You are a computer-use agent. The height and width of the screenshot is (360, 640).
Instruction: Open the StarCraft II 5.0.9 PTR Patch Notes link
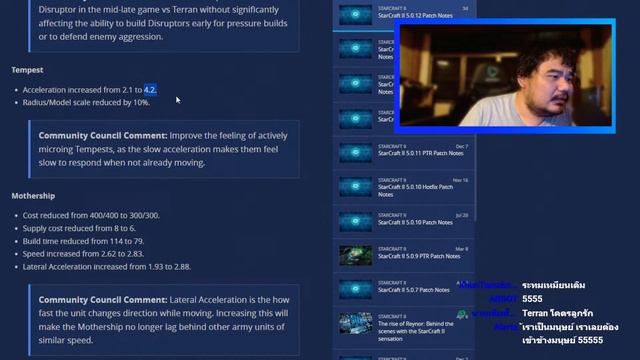pyautogui.click(x=419, y=256)
